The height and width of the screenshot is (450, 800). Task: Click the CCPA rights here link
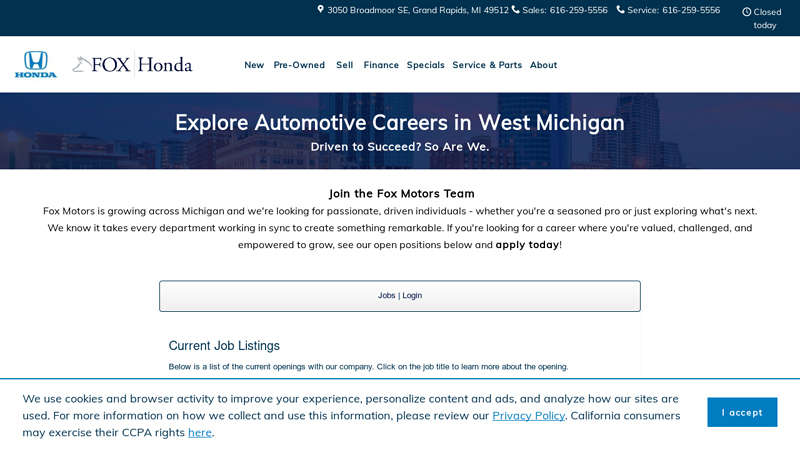coord(199,432)
